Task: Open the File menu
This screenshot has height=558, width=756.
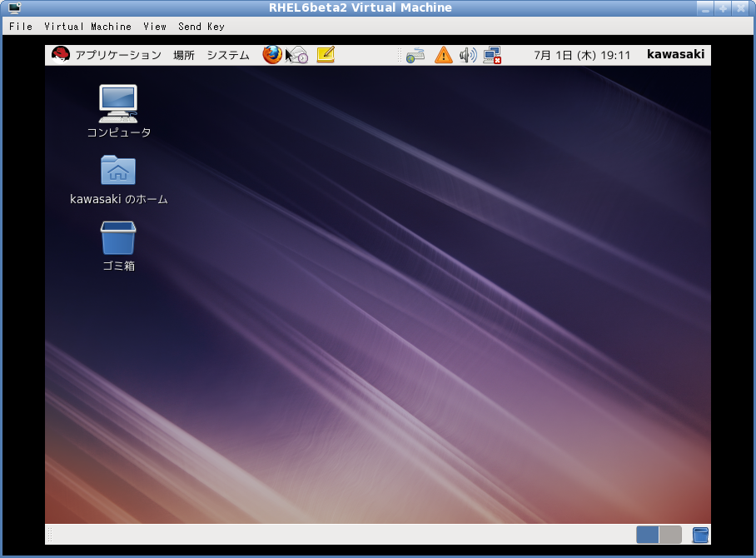Action: pyautogui.click(x=21, y=27)
